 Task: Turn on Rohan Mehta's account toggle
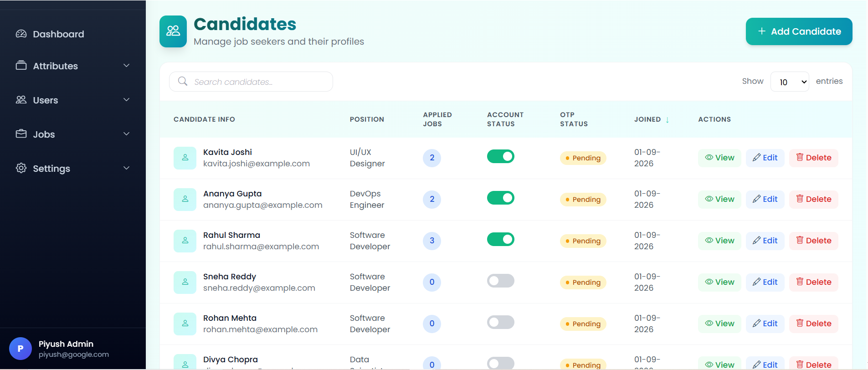500,323
